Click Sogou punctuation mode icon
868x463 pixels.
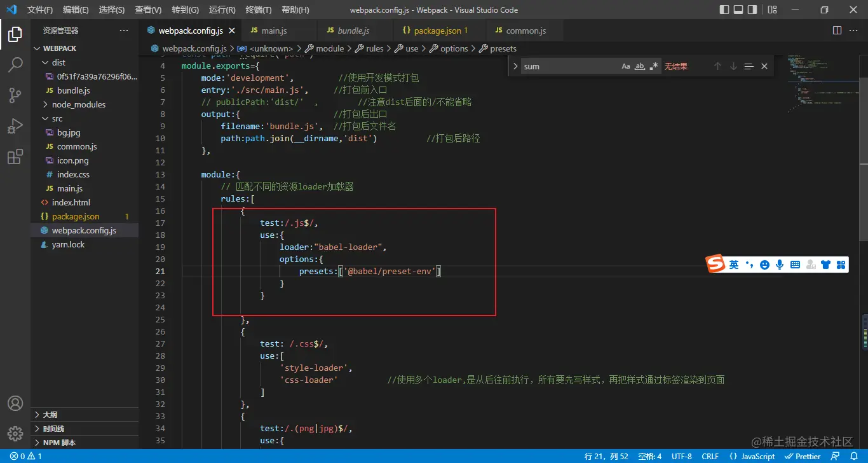tap(749, 265)
